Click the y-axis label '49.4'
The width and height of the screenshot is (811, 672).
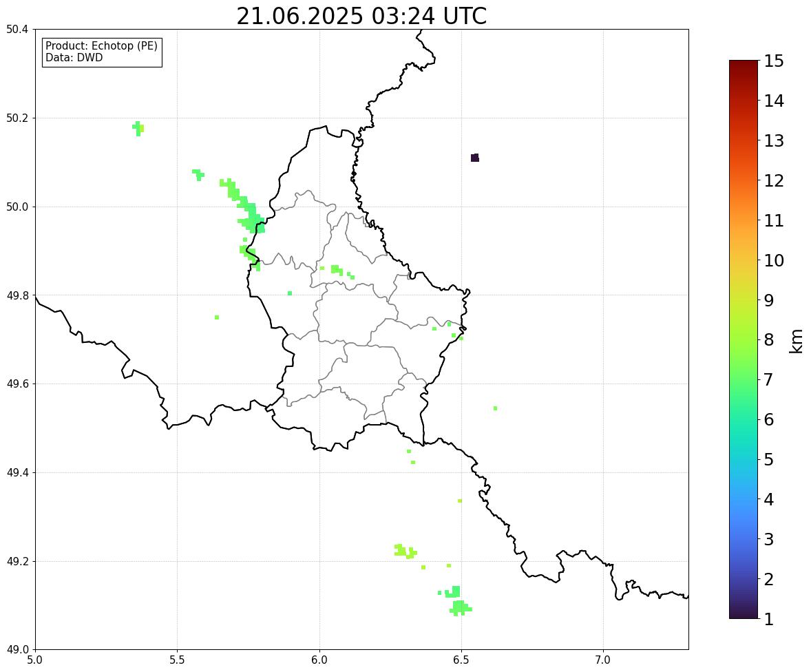click(x=17, y=472)
